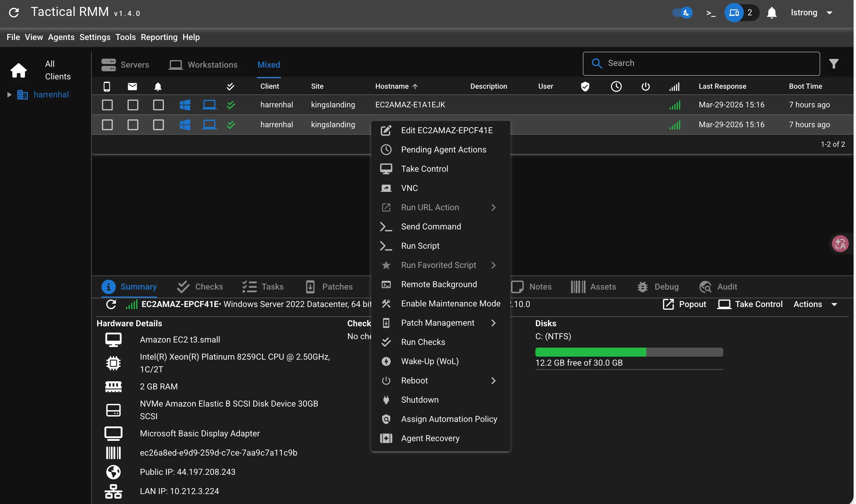Sort by the SMS alert phone column icon
This screenshot has height=504, width=856.
(107, 86)
